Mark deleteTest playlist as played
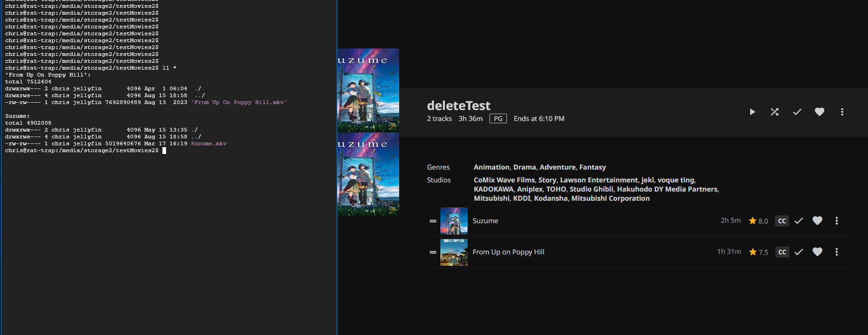Viewport: 868px width, 335px height. click(797, 112)
